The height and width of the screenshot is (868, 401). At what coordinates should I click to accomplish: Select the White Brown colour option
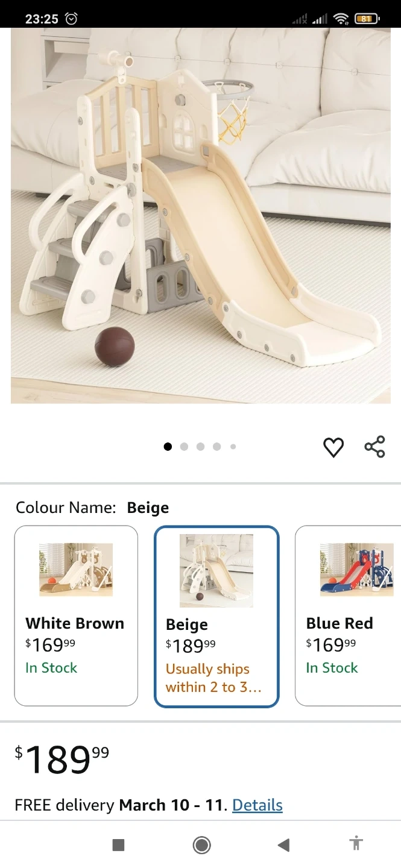click(x=76, y=615)
